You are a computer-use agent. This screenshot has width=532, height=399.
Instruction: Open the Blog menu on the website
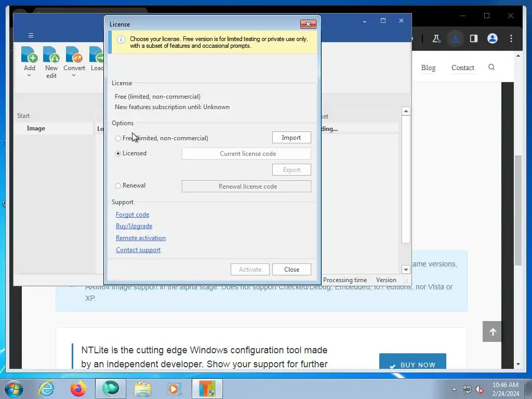point(428,68)
